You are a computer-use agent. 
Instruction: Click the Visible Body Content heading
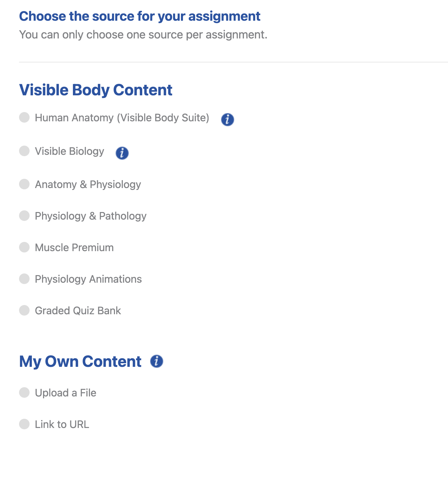click(x=96, y=89)
